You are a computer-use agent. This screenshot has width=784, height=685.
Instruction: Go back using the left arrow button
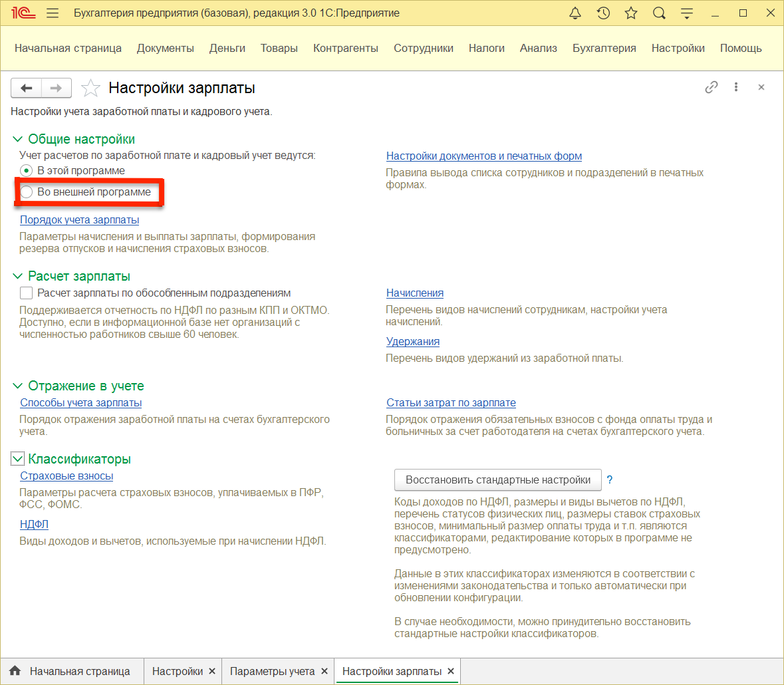[x=26, y=87]
